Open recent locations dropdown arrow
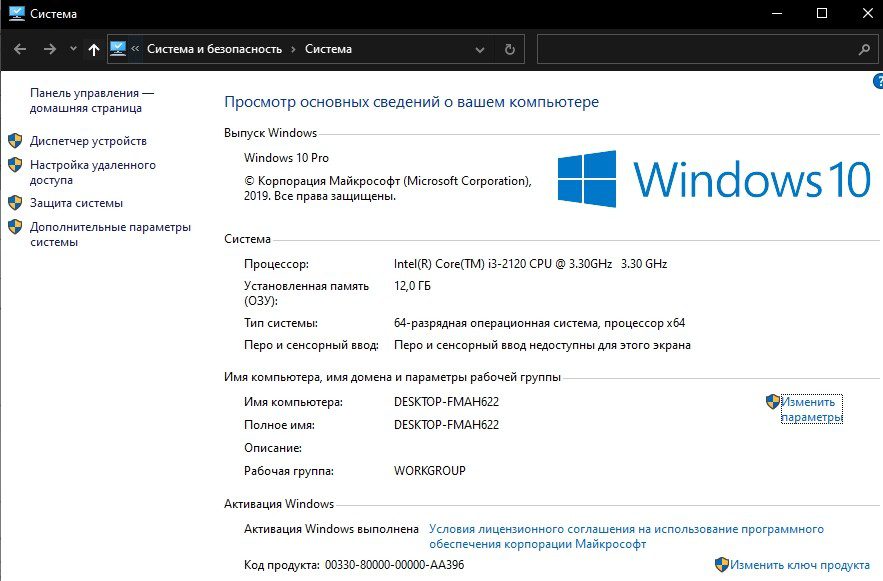 click(73, 49)
